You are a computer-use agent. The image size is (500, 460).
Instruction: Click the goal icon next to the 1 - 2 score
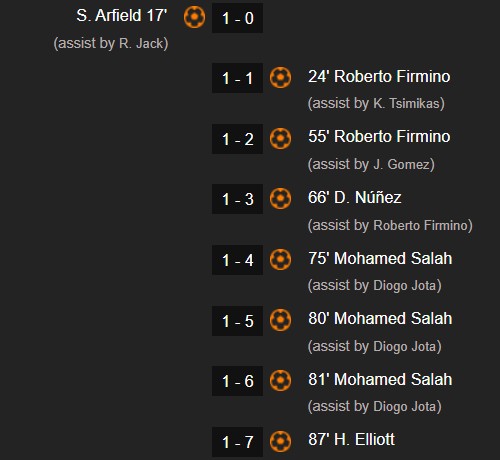click(x=280, y=138)
